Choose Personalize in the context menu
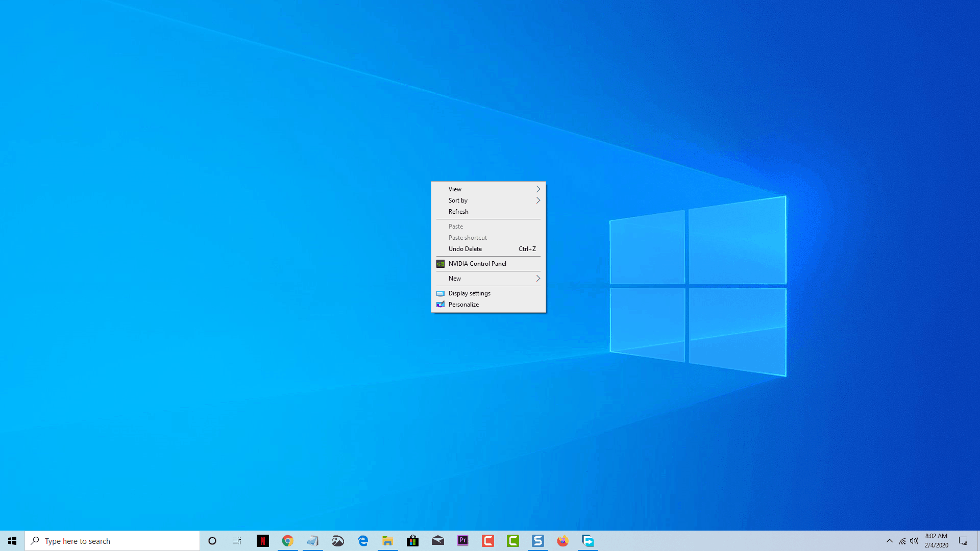This screenshot has height=551, width=980. coord(488,305)
